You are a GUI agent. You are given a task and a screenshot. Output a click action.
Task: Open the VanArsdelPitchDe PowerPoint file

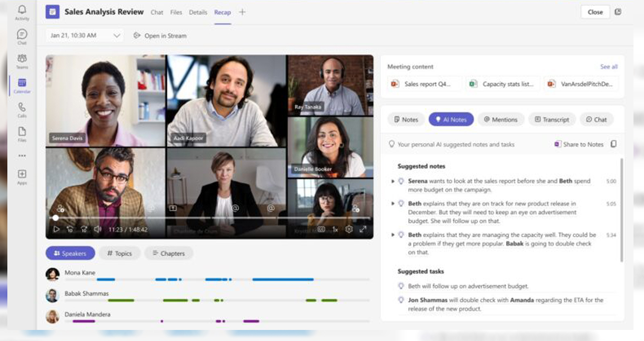click(581, 84)
